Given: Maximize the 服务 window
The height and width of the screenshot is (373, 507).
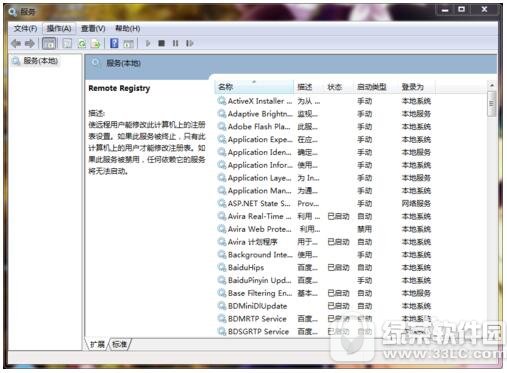Looking at the screenshot, I should click(x=462, y=10).
